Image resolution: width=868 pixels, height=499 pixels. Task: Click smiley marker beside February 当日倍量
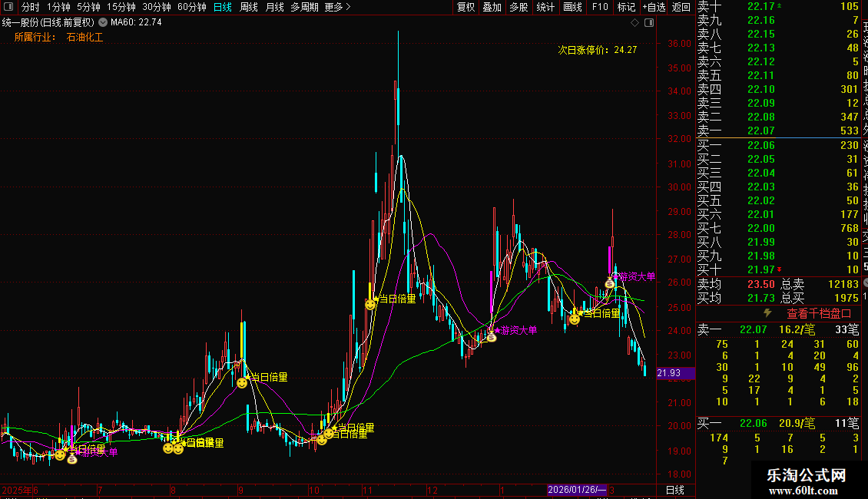pos(575,319)
